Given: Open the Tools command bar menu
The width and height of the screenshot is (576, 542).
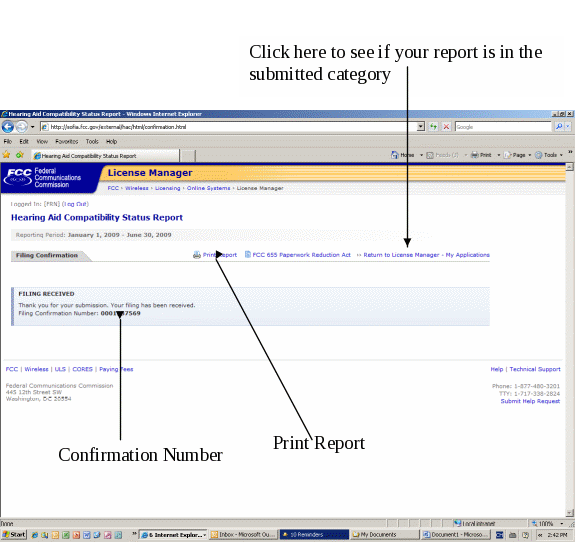Looking at the screenshot, I should (549, 155).
